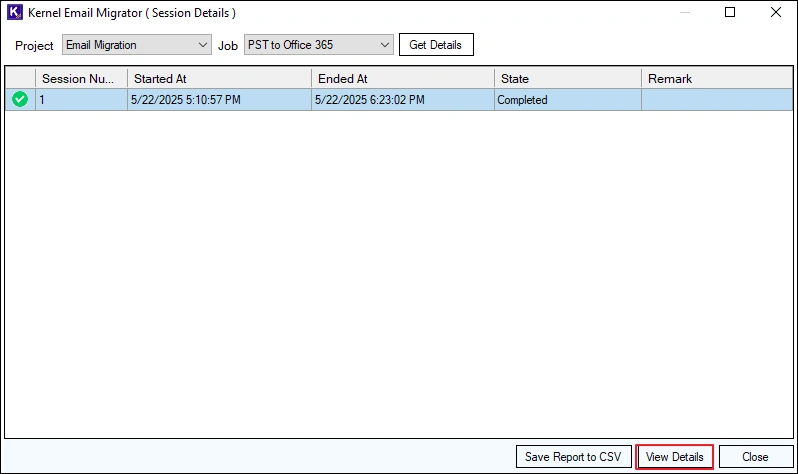Close the window with the X button

click(776, 12)
